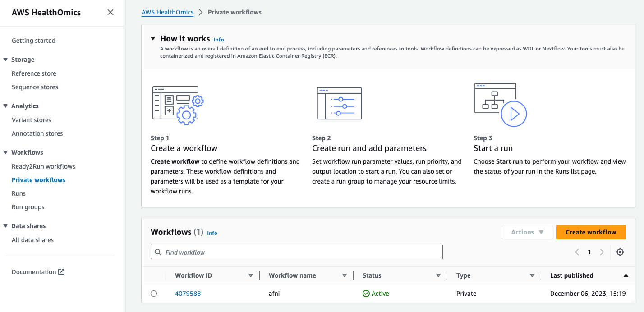Open Variant stores page

pyautogui.click(x=32, y=120)
